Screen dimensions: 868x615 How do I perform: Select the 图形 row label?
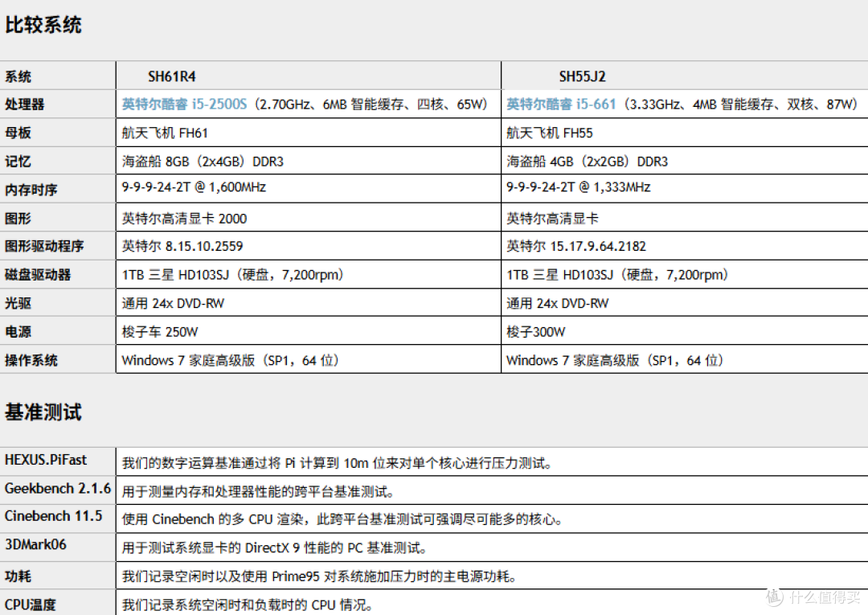(x=18, y=218)
